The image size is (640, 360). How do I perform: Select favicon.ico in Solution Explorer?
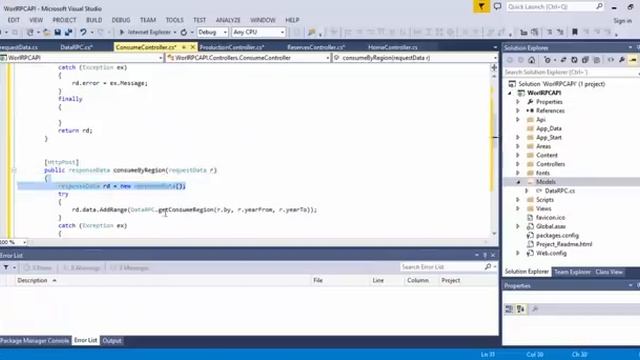(550, 218)
